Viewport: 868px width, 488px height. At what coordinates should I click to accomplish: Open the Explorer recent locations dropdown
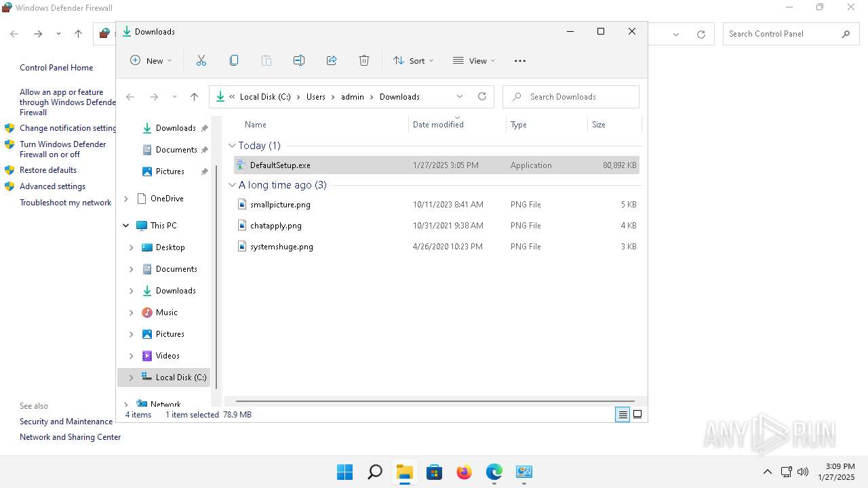tap(174, 97)
